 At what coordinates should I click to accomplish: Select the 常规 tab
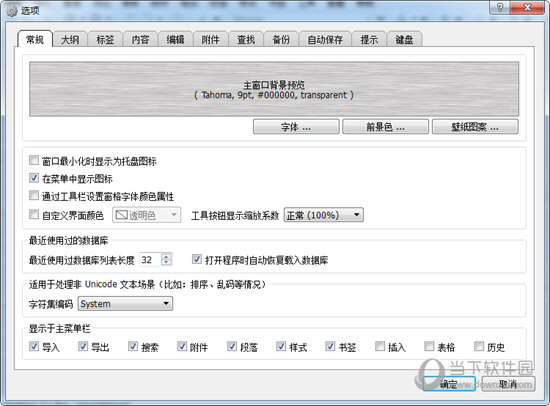(x=35, y=39)
